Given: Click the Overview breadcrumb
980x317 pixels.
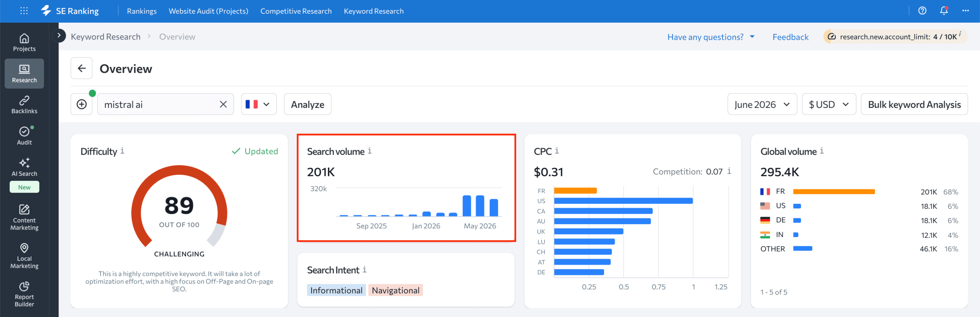Looking at the screenshot, I should [x=177, y=37].
